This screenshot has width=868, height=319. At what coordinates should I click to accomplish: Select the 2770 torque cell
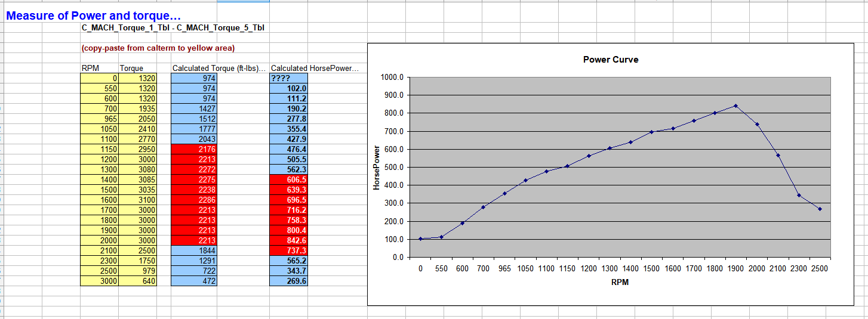137,139
